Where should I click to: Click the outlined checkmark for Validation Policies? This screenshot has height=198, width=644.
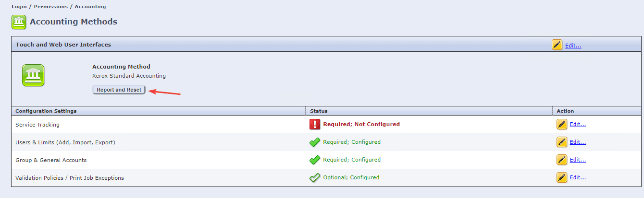(315, 177)
